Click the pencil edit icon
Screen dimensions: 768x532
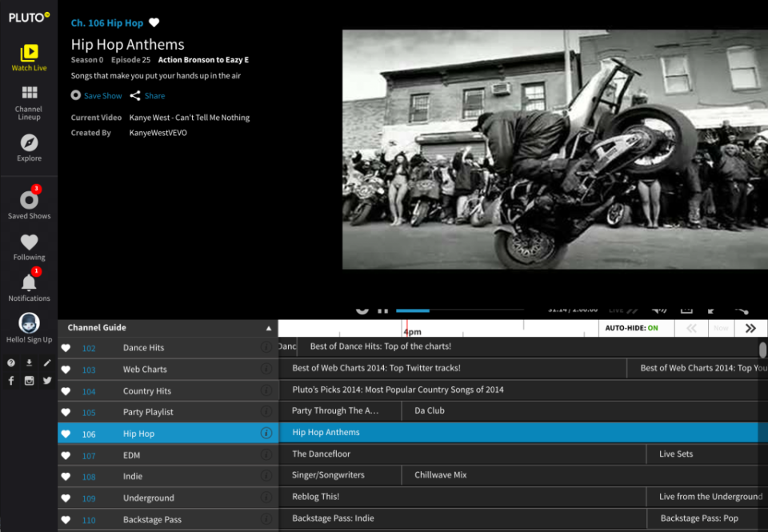point(47,362)
